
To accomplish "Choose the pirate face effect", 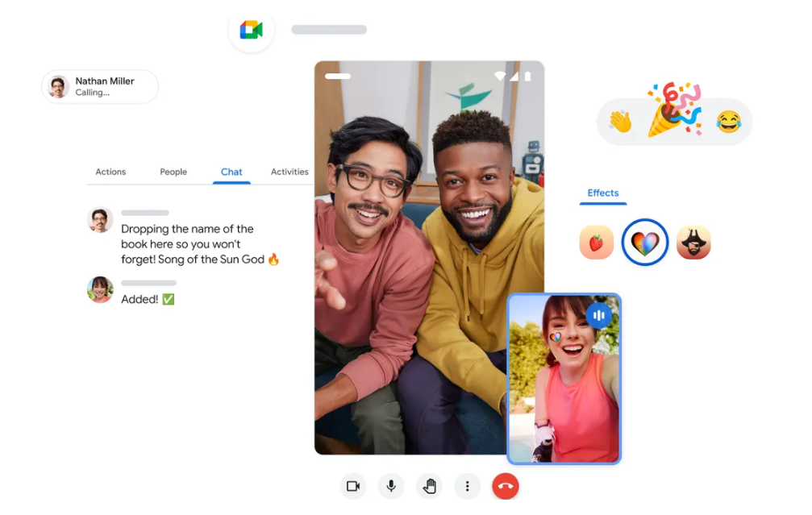I will (693, 243).
